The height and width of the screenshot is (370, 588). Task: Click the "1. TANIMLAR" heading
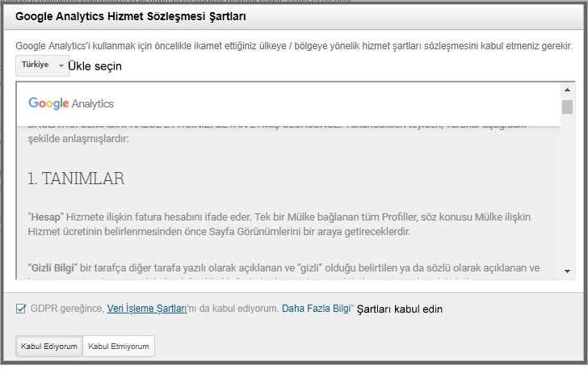[76, 179]
